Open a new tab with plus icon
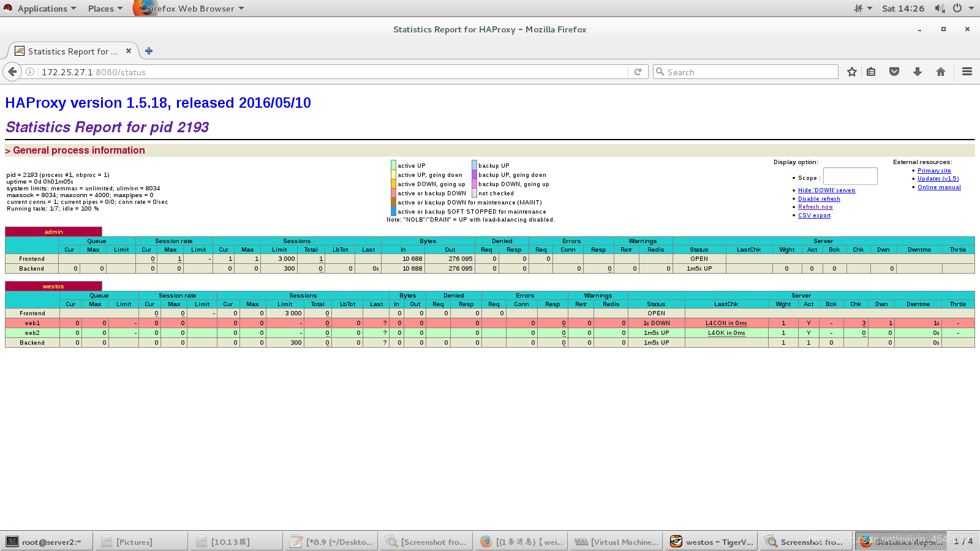This screenshot has height=551, width=980. point(149,51)
